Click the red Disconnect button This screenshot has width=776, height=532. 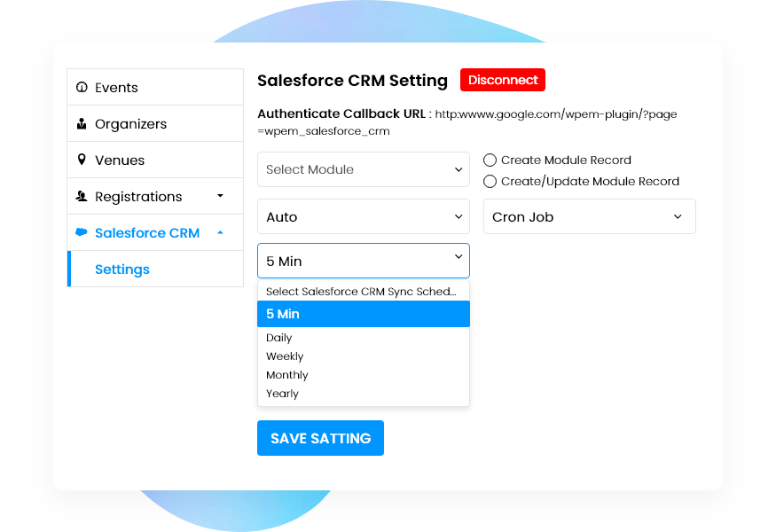[x=503, y=80]
